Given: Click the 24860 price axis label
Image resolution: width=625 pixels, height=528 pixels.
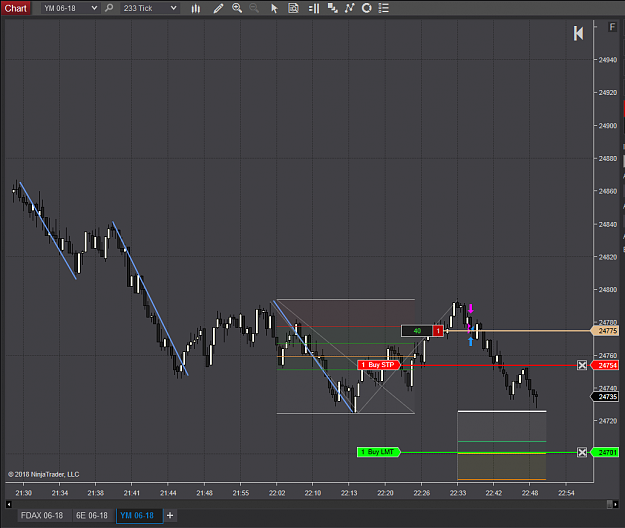Looking at the screenshot, I should (607, 191).
